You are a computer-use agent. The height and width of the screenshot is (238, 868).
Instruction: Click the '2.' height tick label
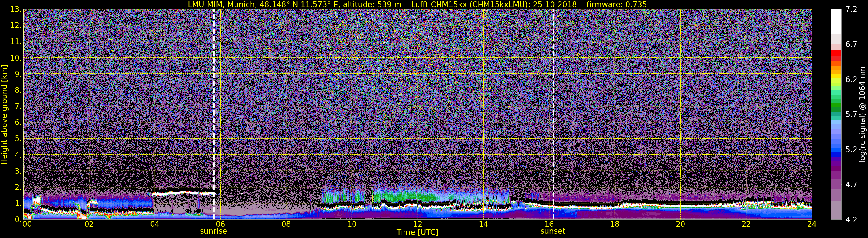pyautogui.click(x=18, y=187)
